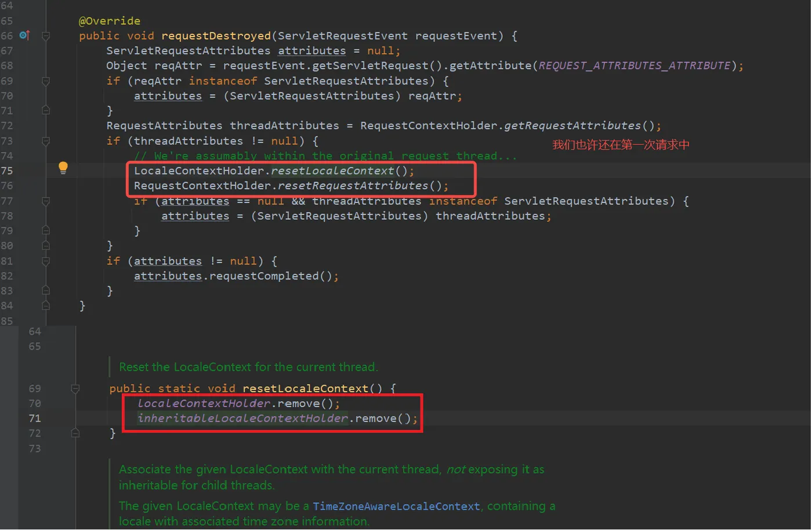Click getServletRequest call on line 68
This screenshot has height=530, width=812.
(370, 66)
